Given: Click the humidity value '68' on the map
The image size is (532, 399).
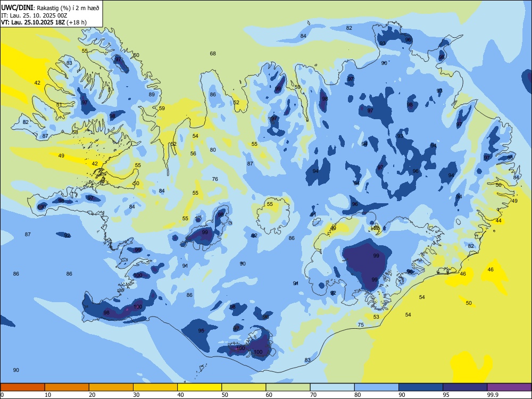Looking at the screenshot, I should click(213, 53).
